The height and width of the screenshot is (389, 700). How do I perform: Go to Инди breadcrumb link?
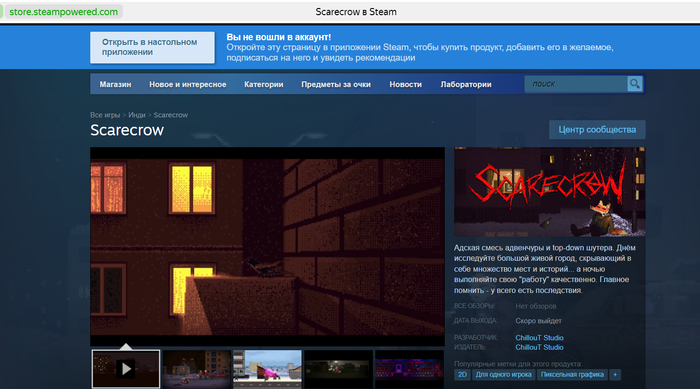click(x=137, y=115)
